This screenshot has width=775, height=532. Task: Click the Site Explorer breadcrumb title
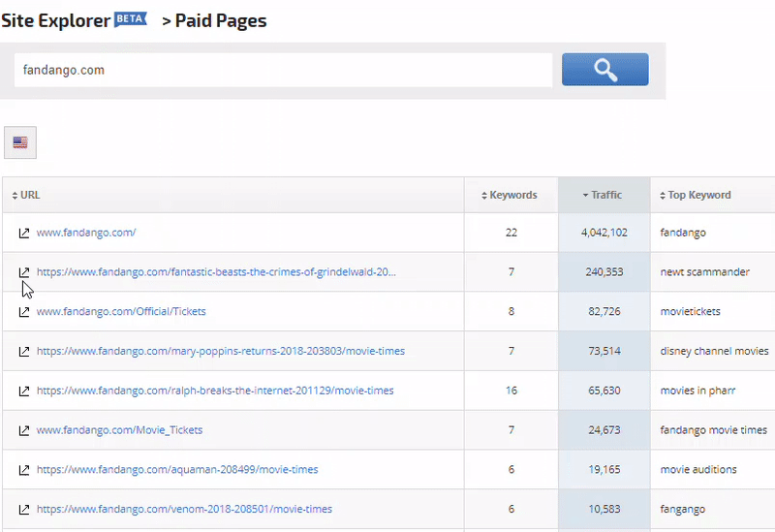pos(55,20)
